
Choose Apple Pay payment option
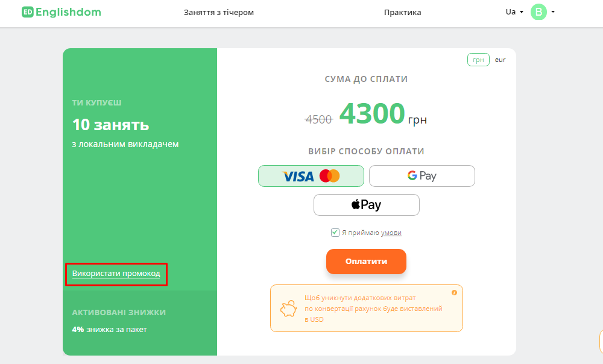pos(367,205)
